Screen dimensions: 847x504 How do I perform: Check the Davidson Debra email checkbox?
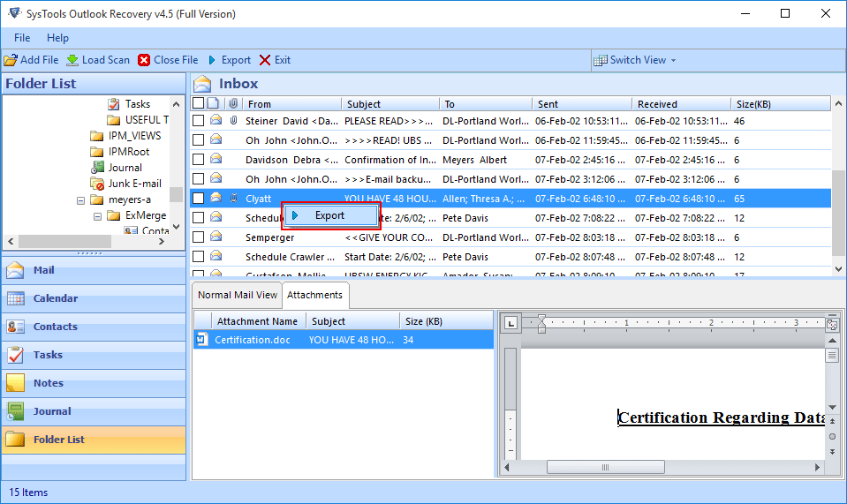coord(198,159)
